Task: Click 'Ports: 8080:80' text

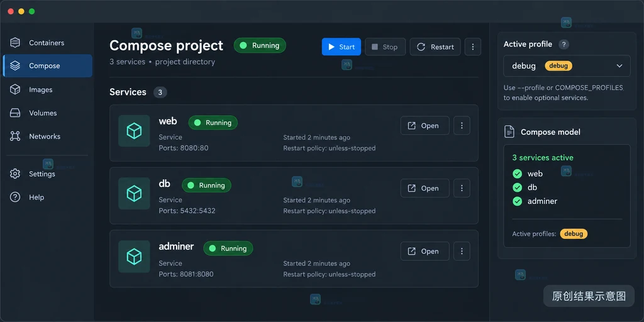Action: [x=184, y=148]
